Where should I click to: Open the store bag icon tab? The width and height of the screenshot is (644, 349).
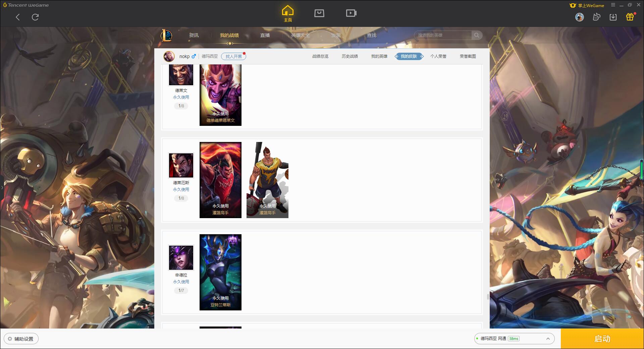[x=319, y=13]
